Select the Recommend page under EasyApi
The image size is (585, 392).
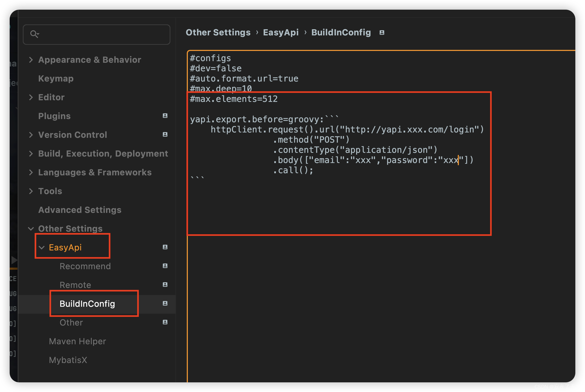85,266
